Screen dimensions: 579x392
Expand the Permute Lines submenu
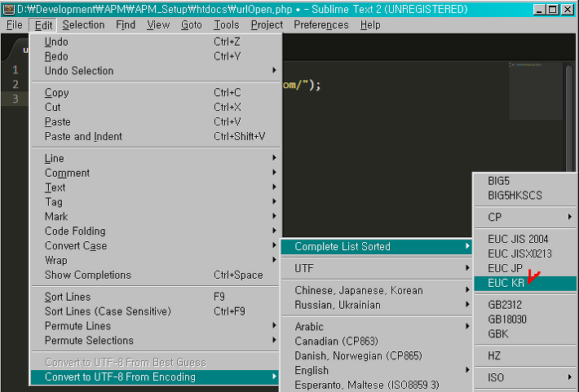click(x=155, y=325)
